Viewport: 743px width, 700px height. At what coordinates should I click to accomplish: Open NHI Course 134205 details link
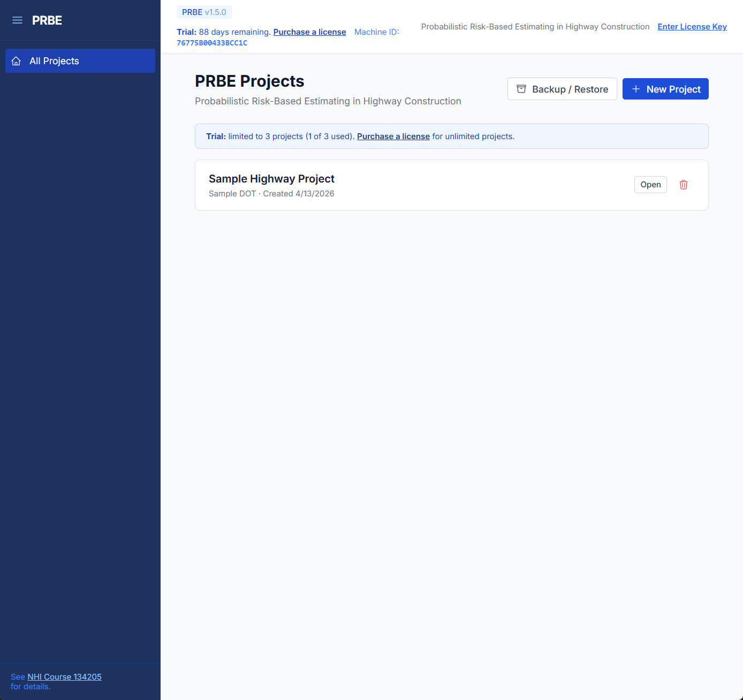click(64, 676)
